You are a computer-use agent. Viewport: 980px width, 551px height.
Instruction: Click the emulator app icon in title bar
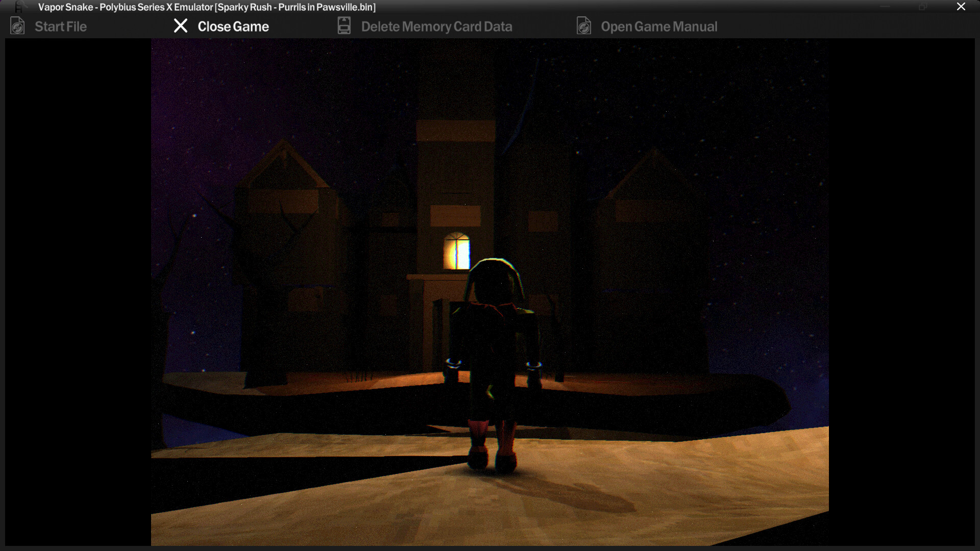point(19,7)
